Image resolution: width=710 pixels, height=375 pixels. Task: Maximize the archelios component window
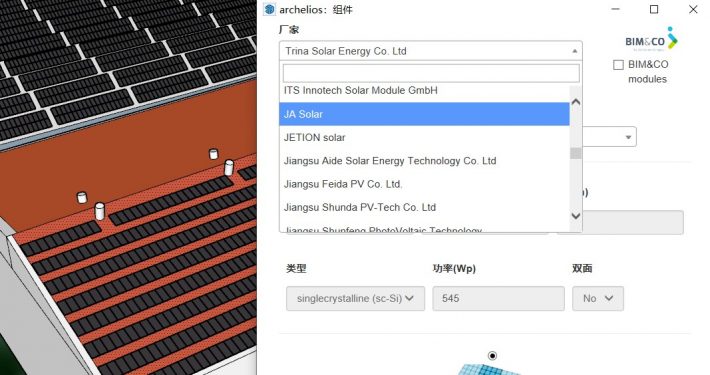[x=654, y=9]
